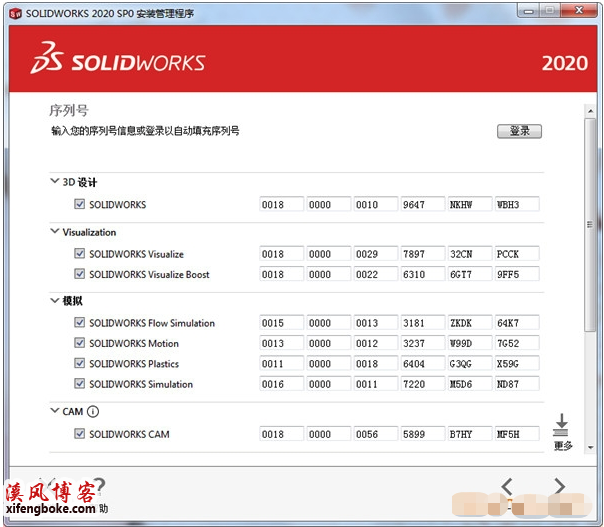
Task: Click CAM serial field containing 0056
Action: click(376, 434)
